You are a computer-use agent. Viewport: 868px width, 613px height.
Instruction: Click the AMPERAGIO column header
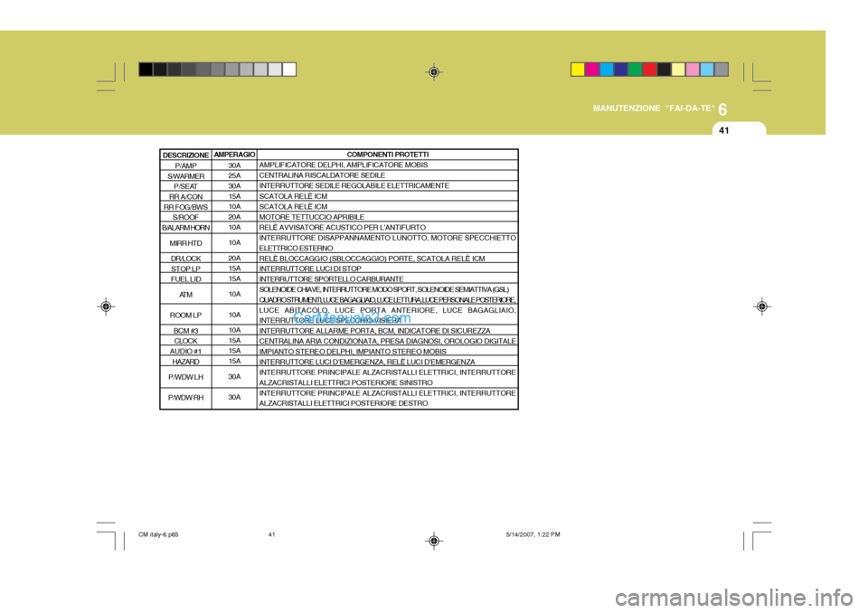234,155
